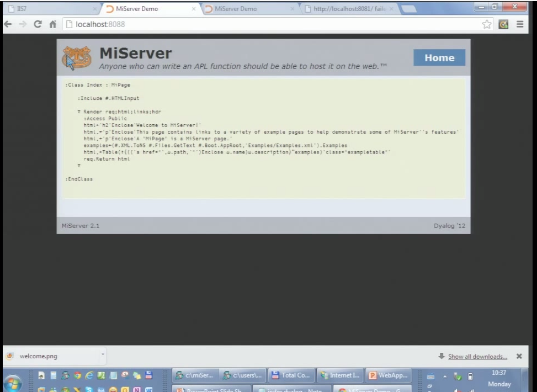Launch Chrome from quick launch bar
The height and width of the screenshot is (392, 537).
coord(77,375)
